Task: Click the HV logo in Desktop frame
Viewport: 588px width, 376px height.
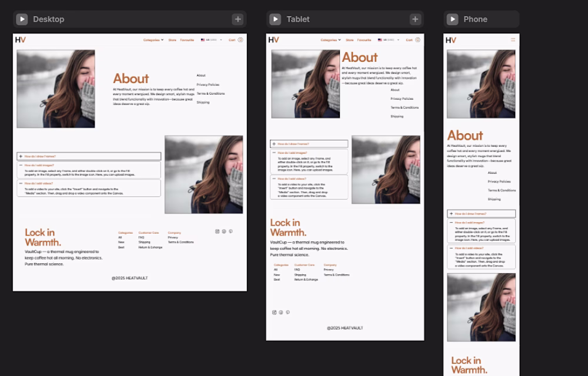Action: pos(20,40)
